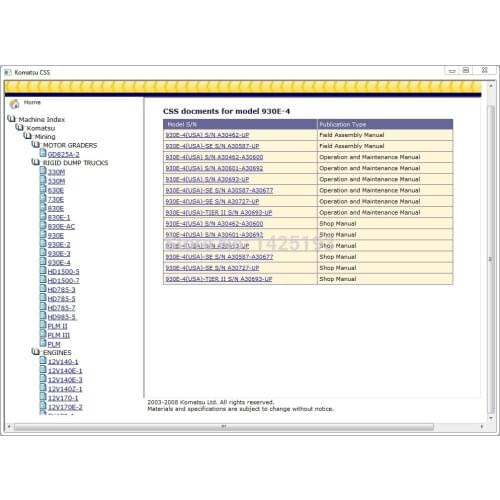Open the PLM III link
Screen dimensions: 500x500
point(59,335)
